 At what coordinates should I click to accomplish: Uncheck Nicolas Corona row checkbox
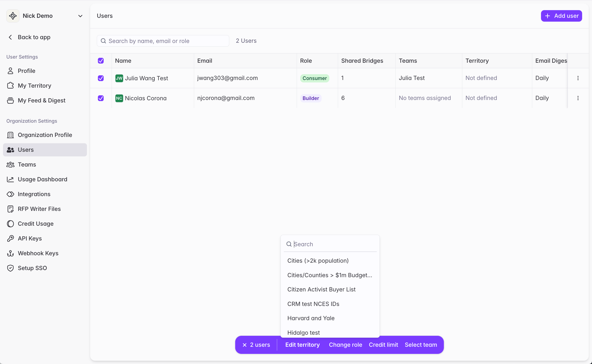(101, 98)
